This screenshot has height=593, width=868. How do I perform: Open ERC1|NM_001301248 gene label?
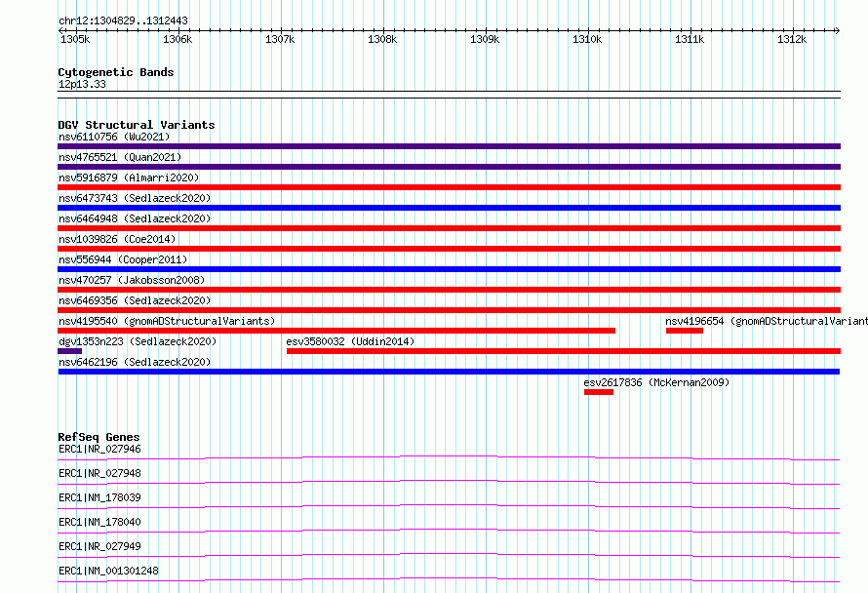(x=108, y=571)
